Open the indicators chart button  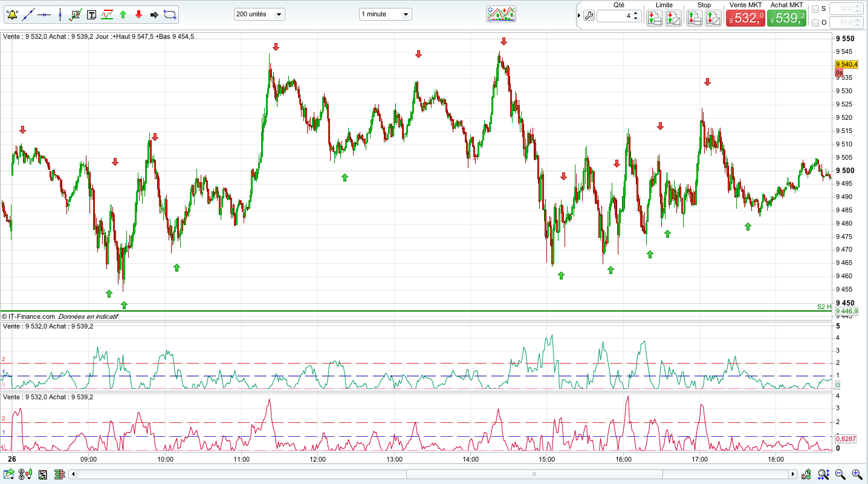click(501, 14)
